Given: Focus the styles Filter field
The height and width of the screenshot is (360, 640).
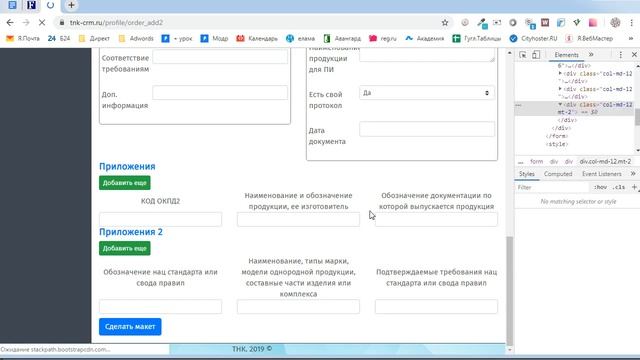Looking at the screenshot, I should coord(552,187).
